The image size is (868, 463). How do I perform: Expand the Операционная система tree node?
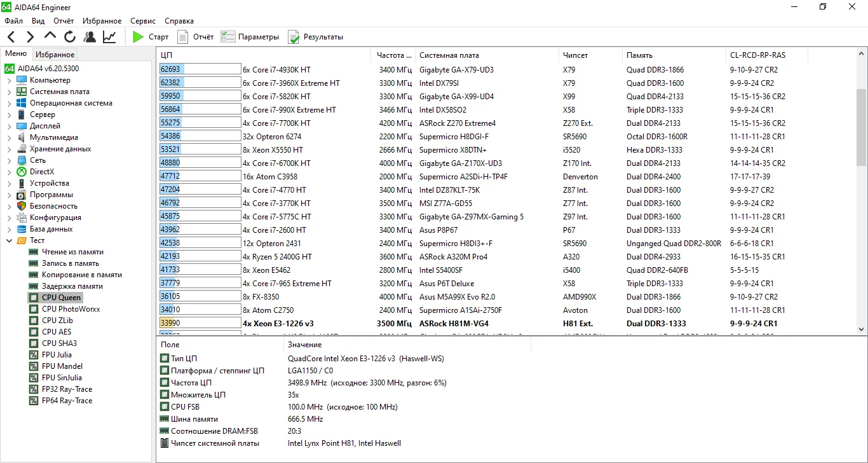pyautogui.click(x=9, y=103)
